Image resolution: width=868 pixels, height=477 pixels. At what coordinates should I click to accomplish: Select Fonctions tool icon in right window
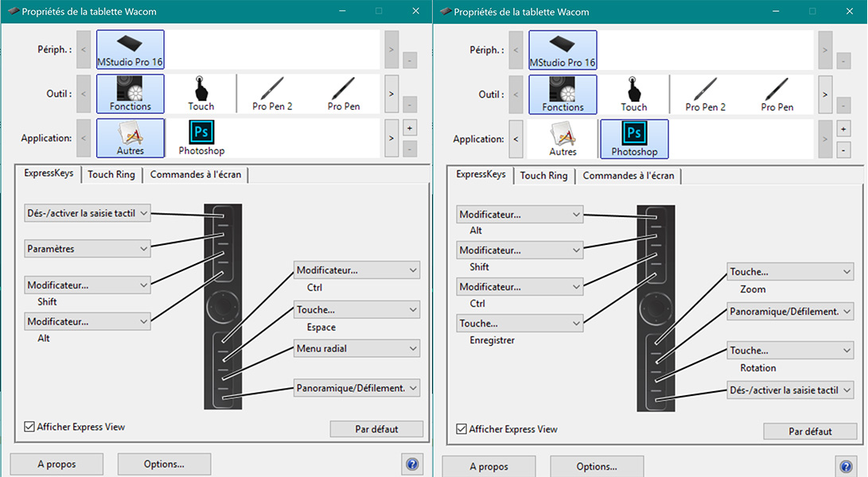pos(562,95)
